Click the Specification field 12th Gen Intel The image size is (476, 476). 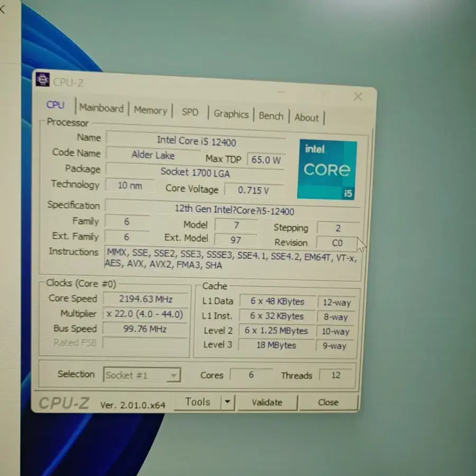(x=233, y=209)
